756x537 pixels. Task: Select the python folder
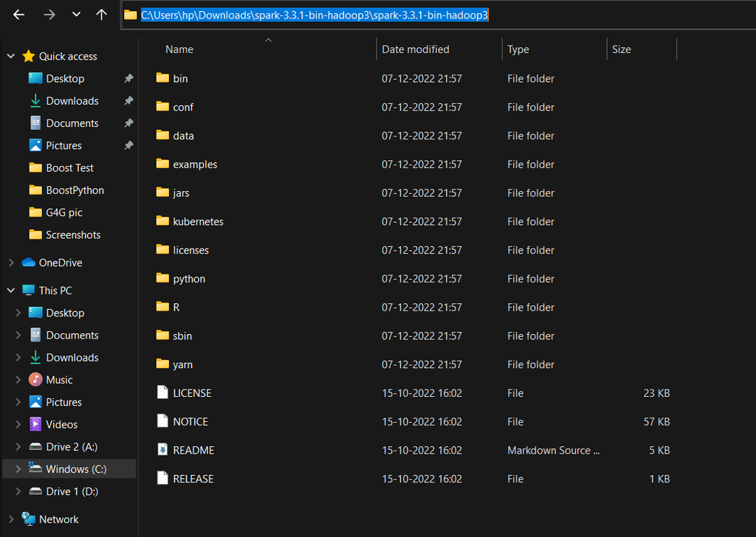pyautogui.click(x=189, y=279)
